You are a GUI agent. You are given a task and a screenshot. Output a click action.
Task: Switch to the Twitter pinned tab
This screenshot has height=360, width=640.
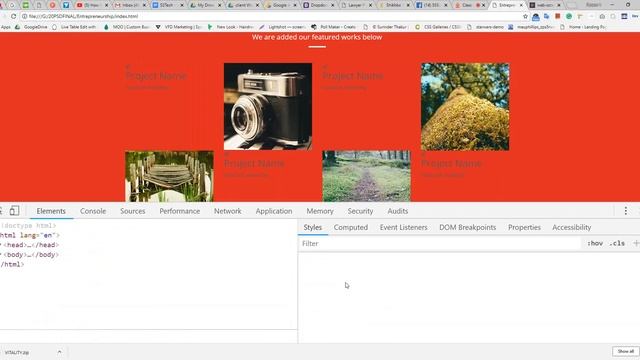tap(66, 5)
